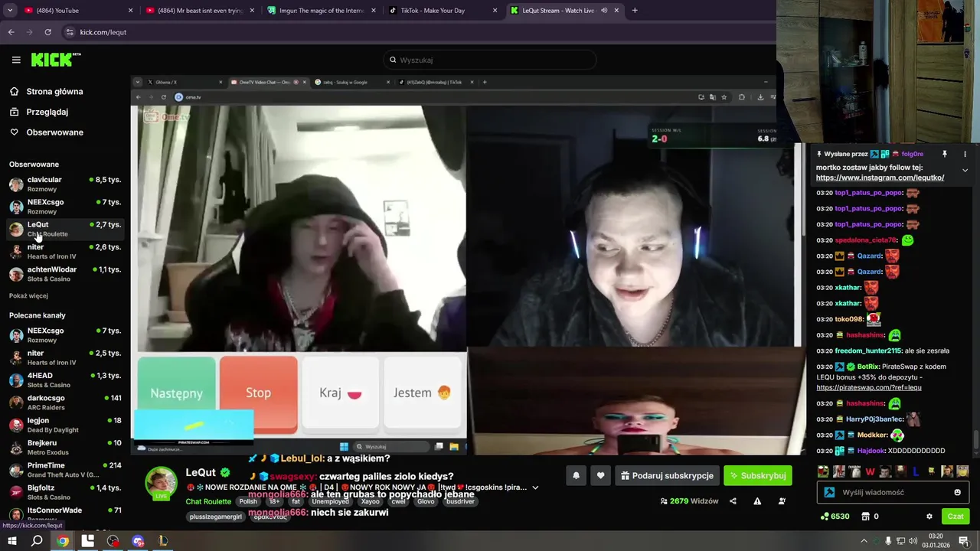This screenshot has height=551, width=980.
Task: Click the Subskrybuj button
Action: pyautogui.click(x=757, y=475)
